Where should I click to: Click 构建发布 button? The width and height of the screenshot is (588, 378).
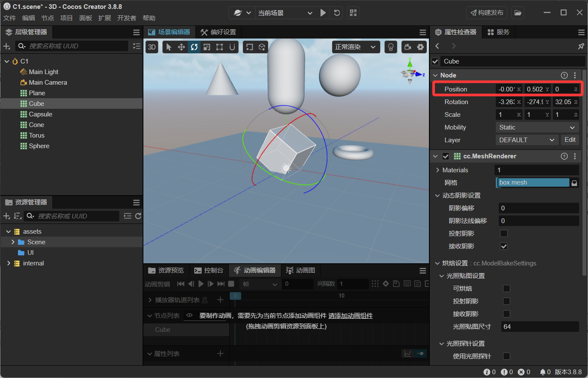[x=487, y=13]
